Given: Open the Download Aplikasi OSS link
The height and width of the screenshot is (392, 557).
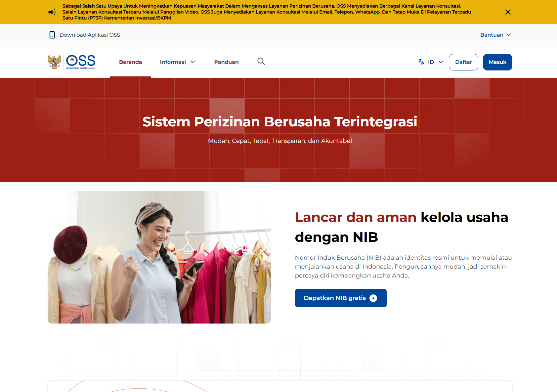Looking at the screenshot, I should click(90, 35).
